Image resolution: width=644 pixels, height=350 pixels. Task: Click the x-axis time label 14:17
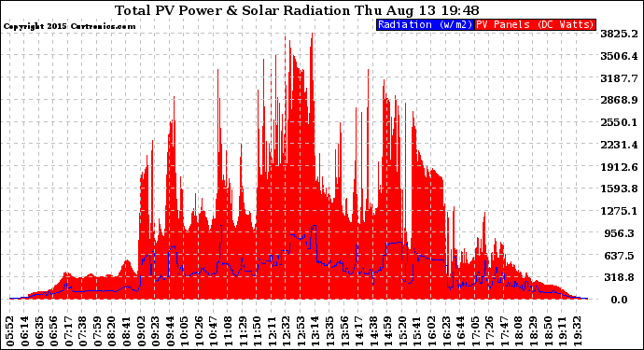pyautogui.click(x=358, y=331)
